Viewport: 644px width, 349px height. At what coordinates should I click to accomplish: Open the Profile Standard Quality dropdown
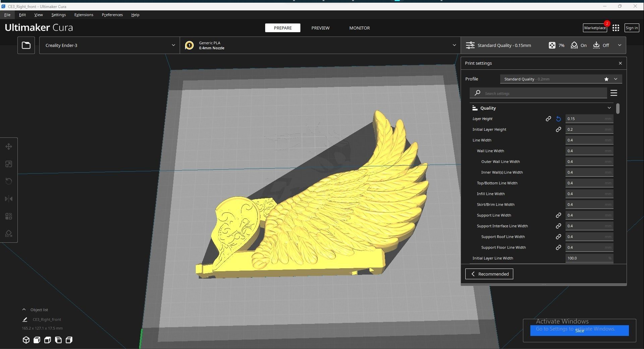561,79
